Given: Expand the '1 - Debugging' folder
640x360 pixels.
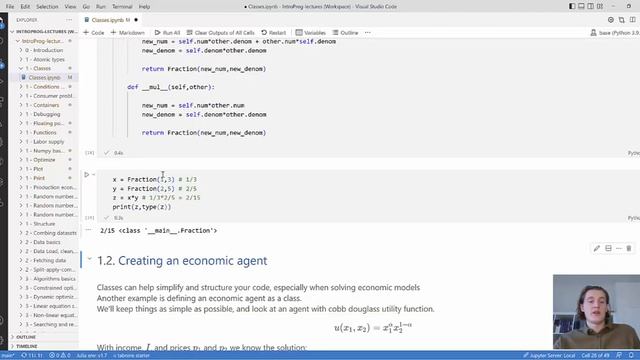Looking at the screenshot, I should (44, 114).
